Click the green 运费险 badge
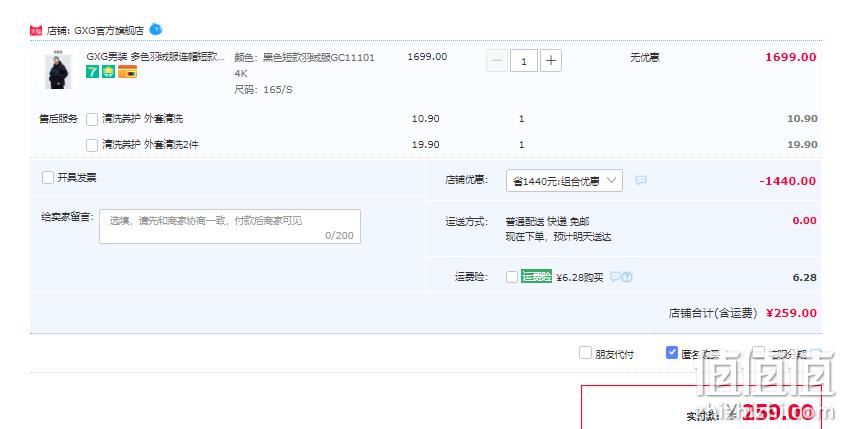Image resolution: width=844 pixels, height=429 pixels. point(536,276)
